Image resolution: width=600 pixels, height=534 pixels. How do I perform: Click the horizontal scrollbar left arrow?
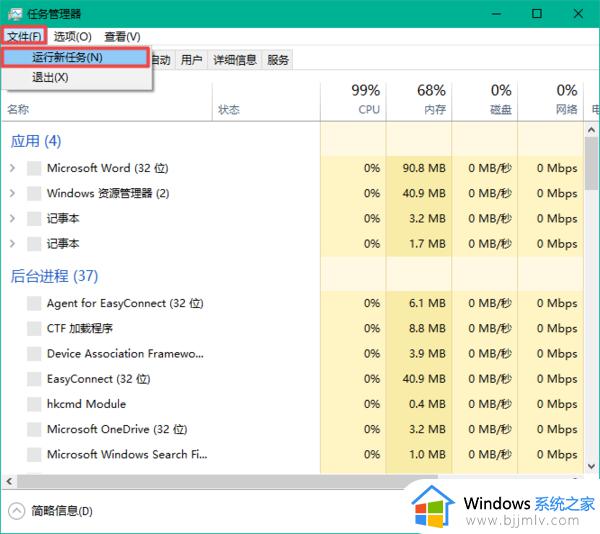pyautogui.click(x=9, y=481)
